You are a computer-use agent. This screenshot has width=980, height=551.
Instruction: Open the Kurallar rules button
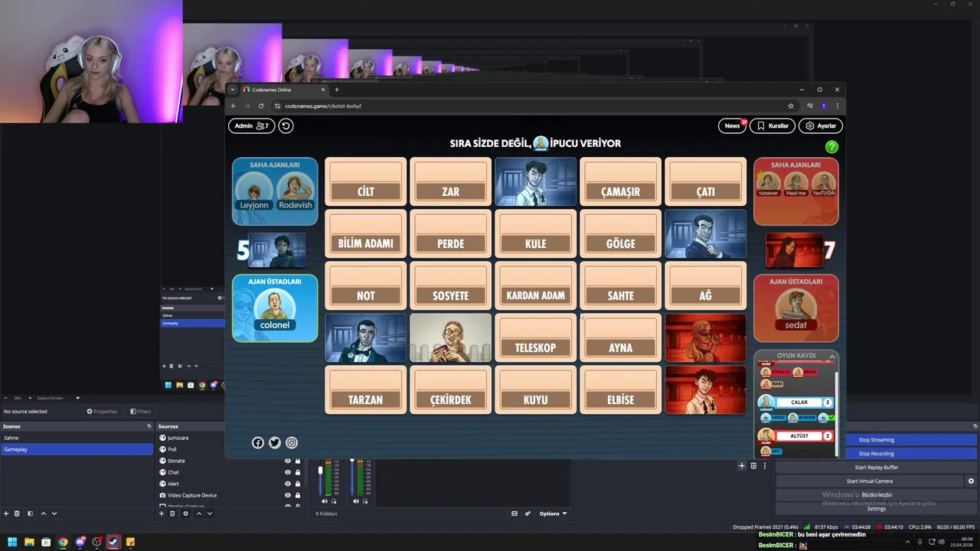pyautogui.click(x=773, y=126)
